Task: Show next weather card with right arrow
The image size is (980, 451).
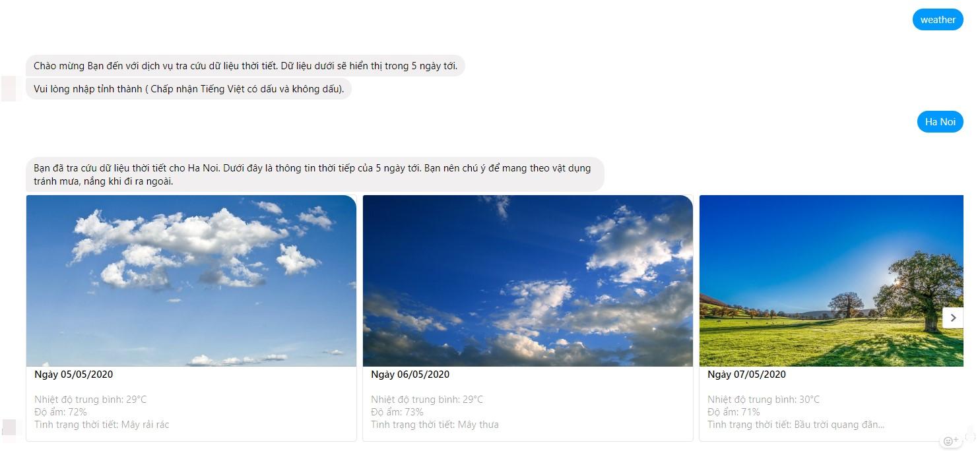Action: point(953,318)
